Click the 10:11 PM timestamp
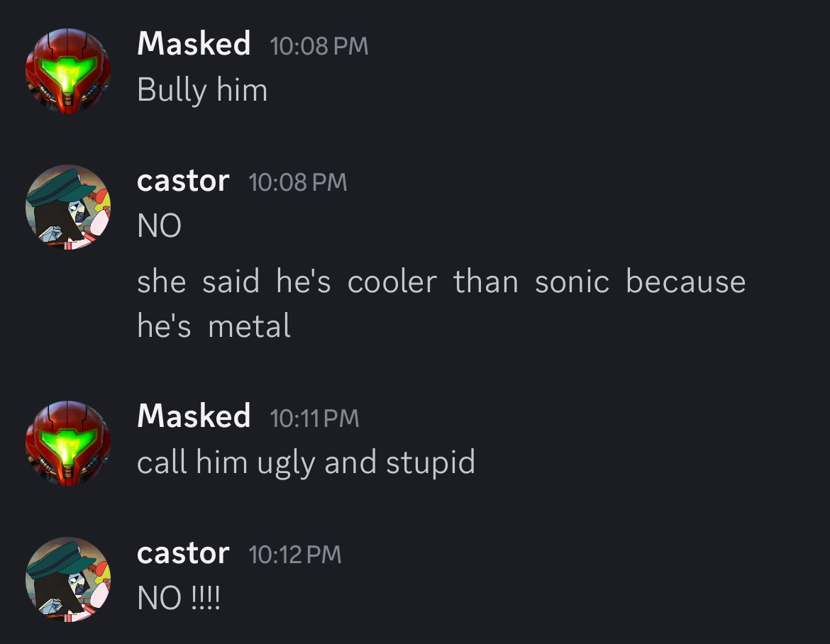The height and width of the screenshot is (644, 830). [x=315, y=418]
